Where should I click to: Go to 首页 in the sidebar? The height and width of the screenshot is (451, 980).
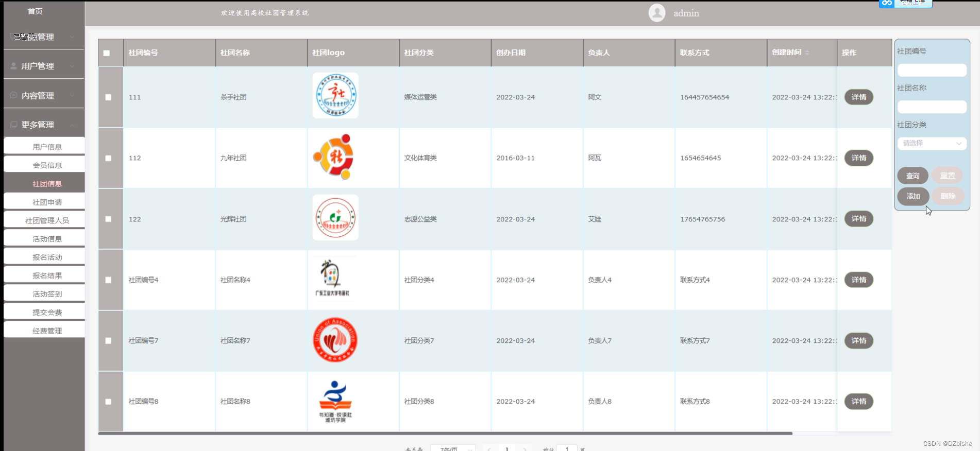coord(35,11)
